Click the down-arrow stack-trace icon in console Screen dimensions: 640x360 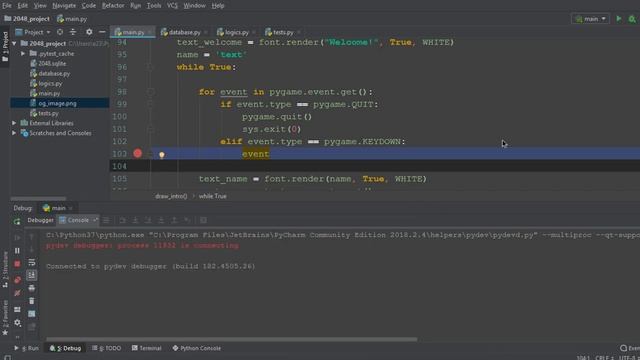[32, 250]
